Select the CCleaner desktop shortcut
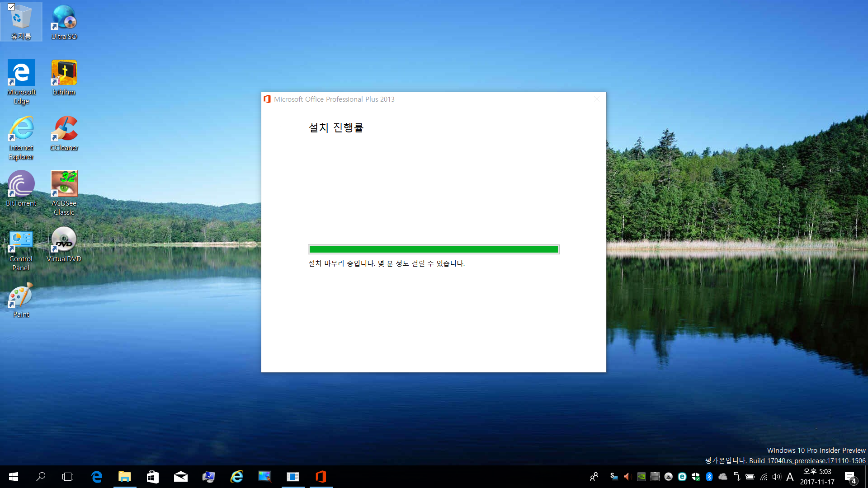This screenshot has height=488, width=868. [x=64, y=133]
